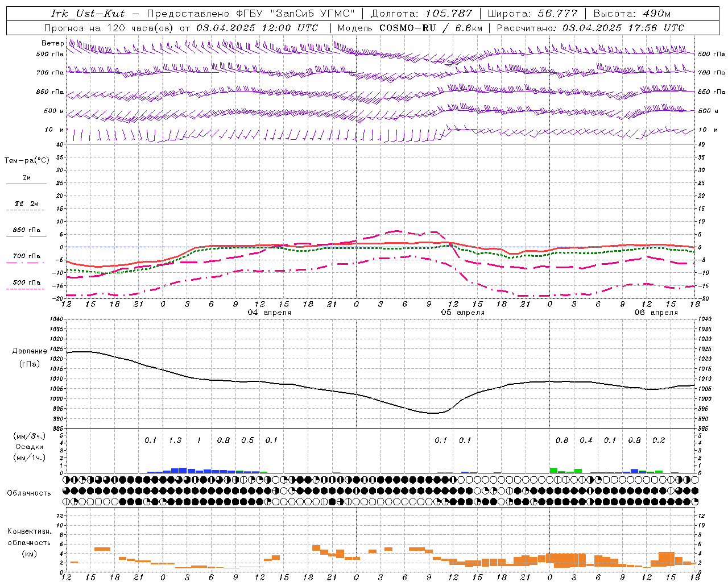The image size is (728, 582).
Task: Click the 0.4 precipitation value
Action: click(x=586, y=440)
